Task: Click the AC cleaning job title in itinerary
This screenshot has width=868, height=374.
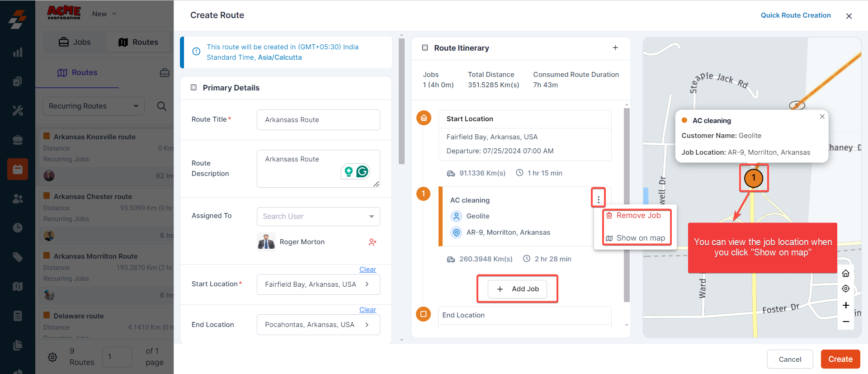Action: pos(470,200)
